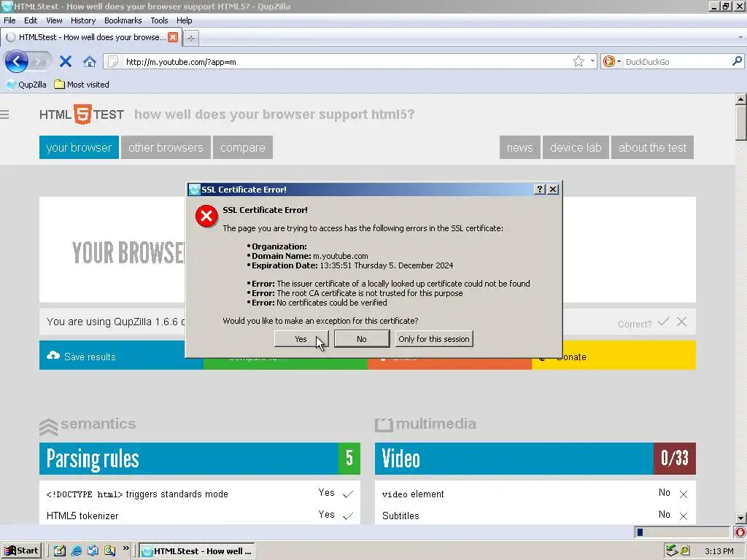Screen dimensions: 747x560
Task: Click the scrollbar up arrow
Action: [740, 99]
